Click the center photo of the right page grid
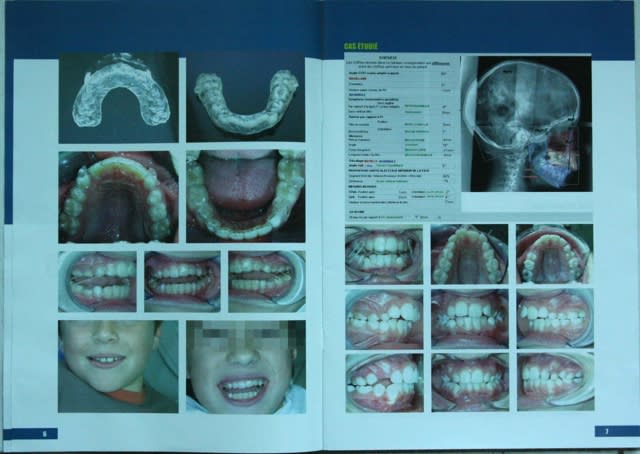 click(x=469, y=318)
